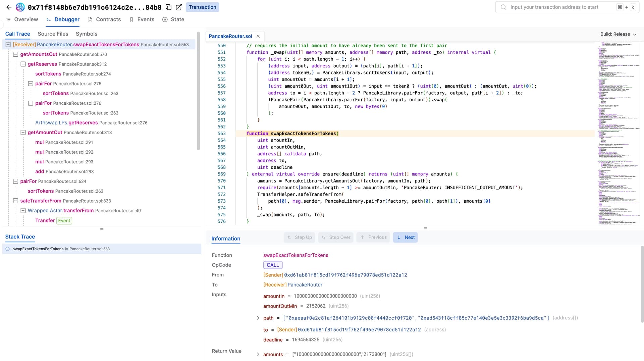Click the Next step button
Screen dimensions: 644x361
tap(405, 237)
